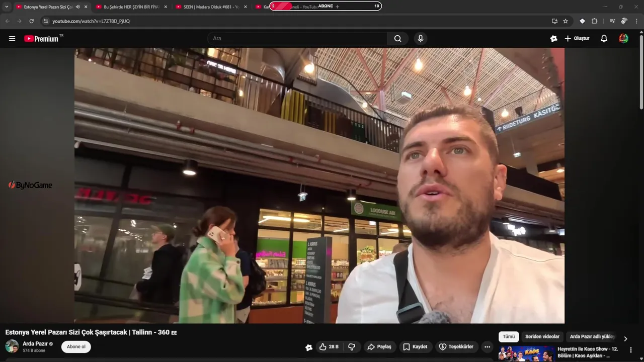
Task: Click the install app icon in address bar
Action: (x=554, y=21)
